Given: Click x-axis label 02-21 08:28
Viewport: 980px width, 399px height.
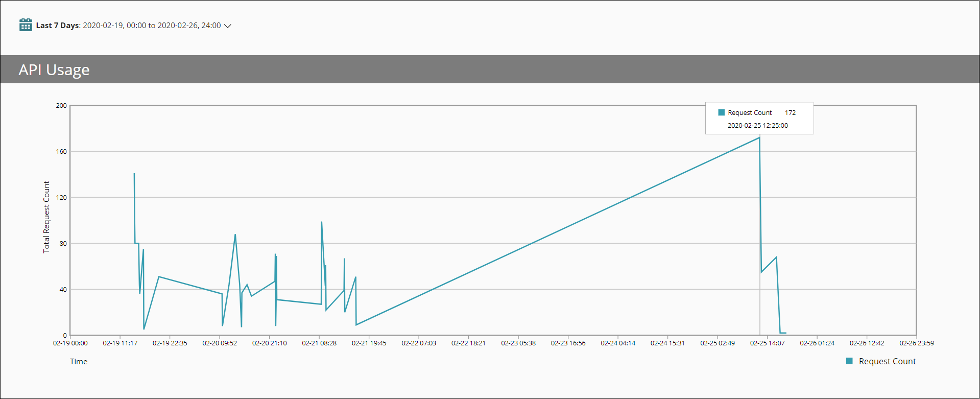Looking at the screenshot, I should click(319, 343).
